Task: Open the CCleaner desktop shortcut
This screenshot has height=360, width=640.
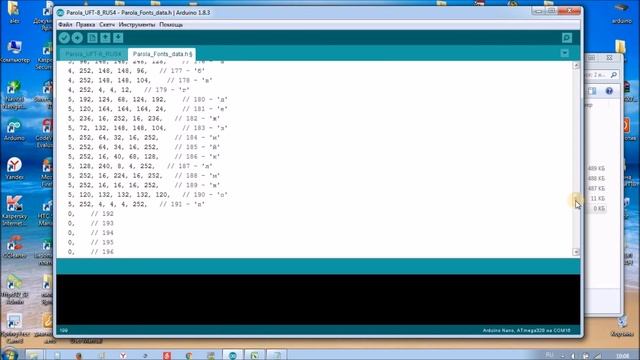Action: pos(14,247)
